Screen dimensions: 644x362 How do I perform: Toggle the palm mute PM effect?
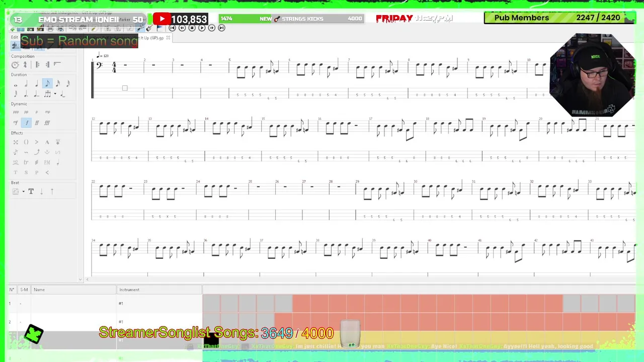pos(47,162)
